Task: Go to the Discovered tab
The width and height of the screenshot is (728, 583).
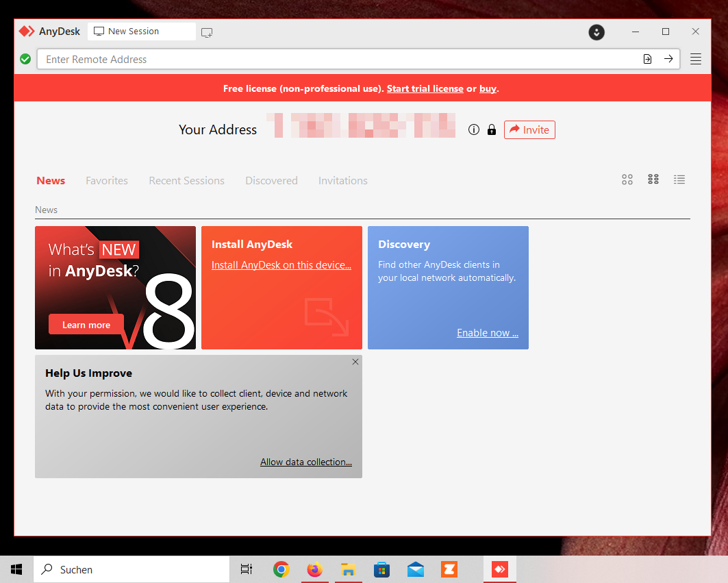Action: (272, 181)
